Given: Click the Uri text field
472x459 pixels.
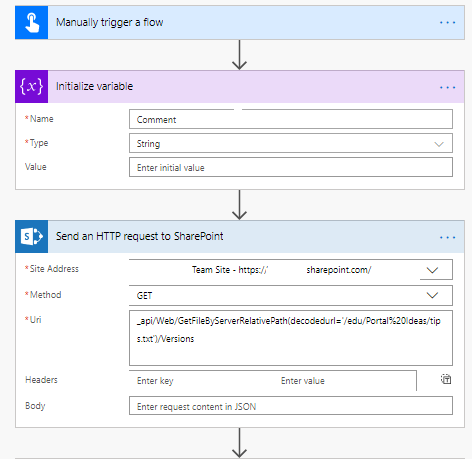Looking at the screenshot, I should click(x=291, y=338).
